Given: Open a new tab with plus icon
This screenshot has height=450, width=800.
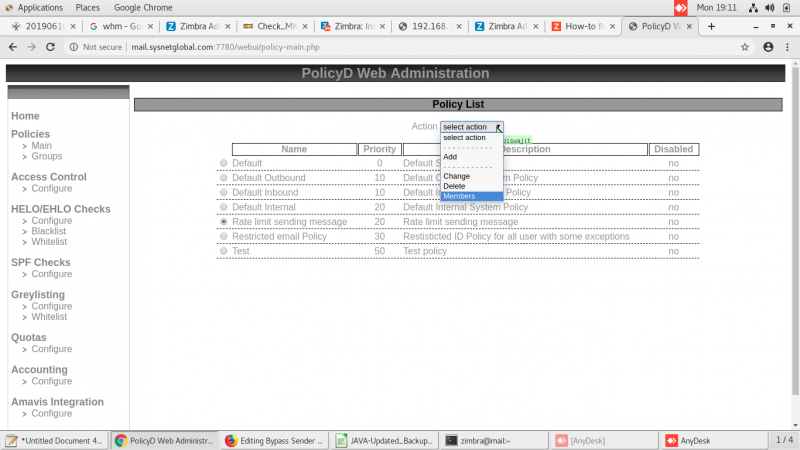Looking at the screenshot, I should click(711, 26).
